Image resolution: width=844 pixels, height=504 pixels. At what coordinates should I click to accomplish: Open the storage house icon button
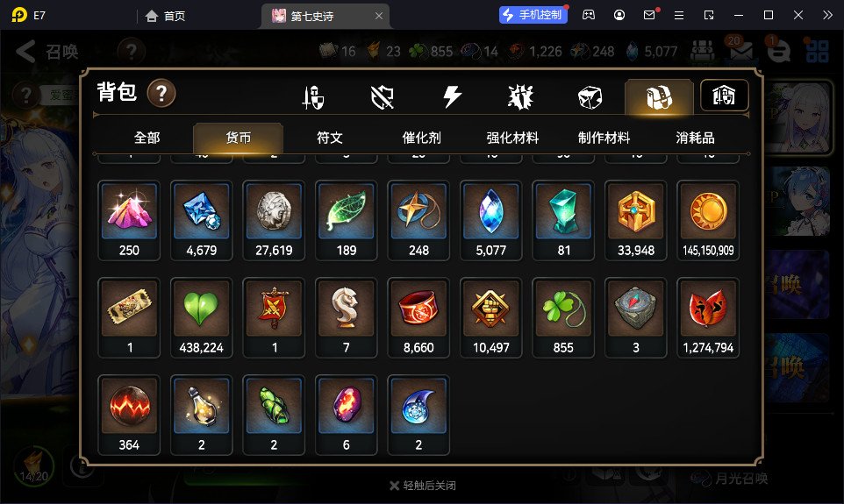[724, 96]
